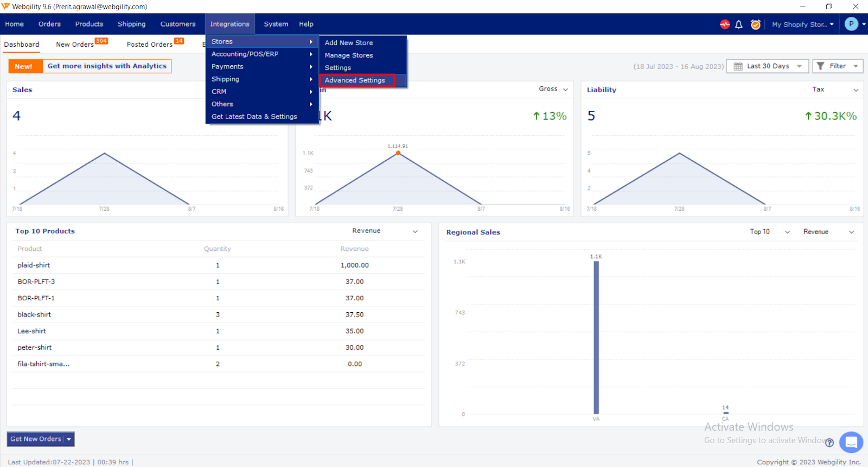This screenshot has height=467, width=868.
Task: Open the Last 30 Days date range dropdown
Action: point(768,66)
